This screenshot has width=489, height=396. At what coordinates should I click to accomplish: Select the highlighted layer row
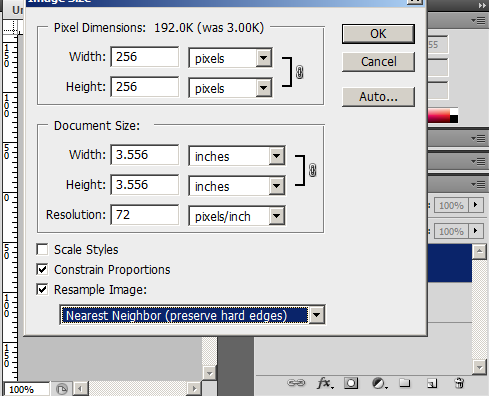tap(450, 263)
